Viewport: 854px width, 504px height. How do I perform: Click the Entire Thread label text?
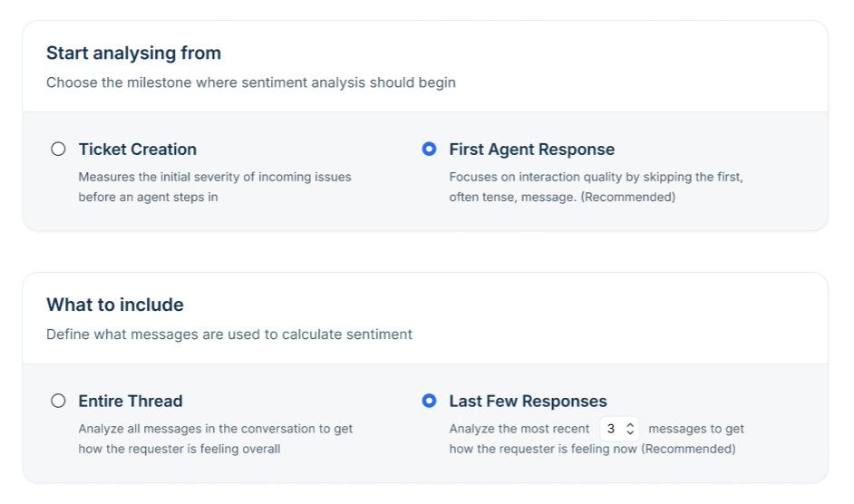131,401
